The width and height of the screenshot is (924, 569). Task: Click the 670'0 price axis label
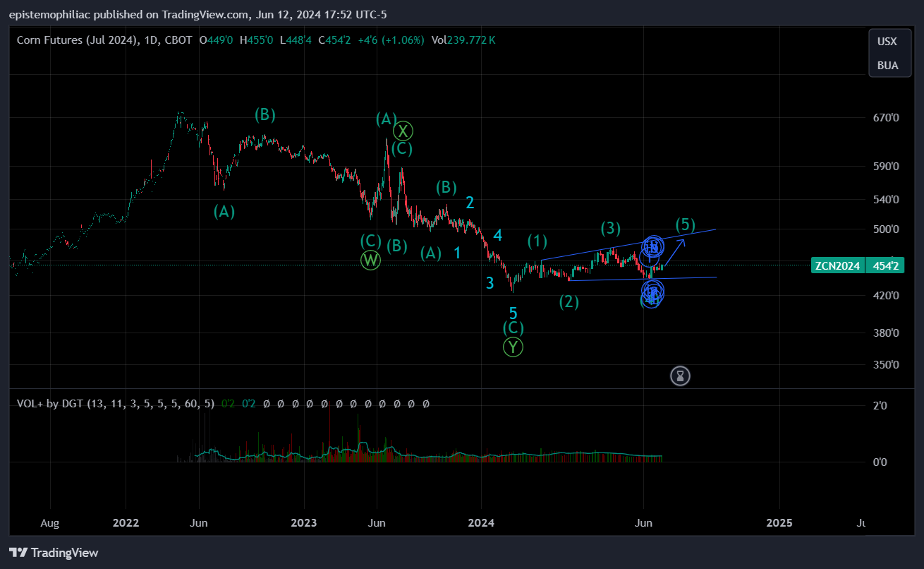[x=885, y=117]
